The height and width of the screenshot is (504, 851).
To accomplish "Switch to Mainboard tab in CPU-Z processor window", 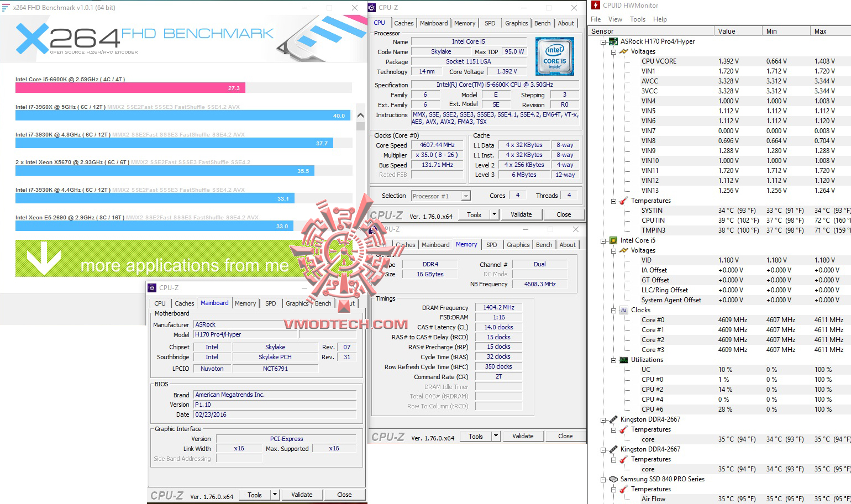I will (434, 23).
